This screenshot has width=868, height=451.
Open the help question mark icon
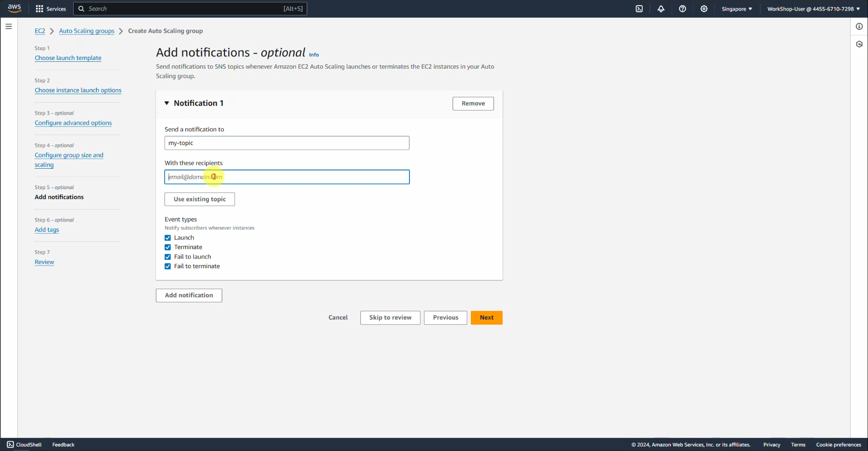coord(682,9)
